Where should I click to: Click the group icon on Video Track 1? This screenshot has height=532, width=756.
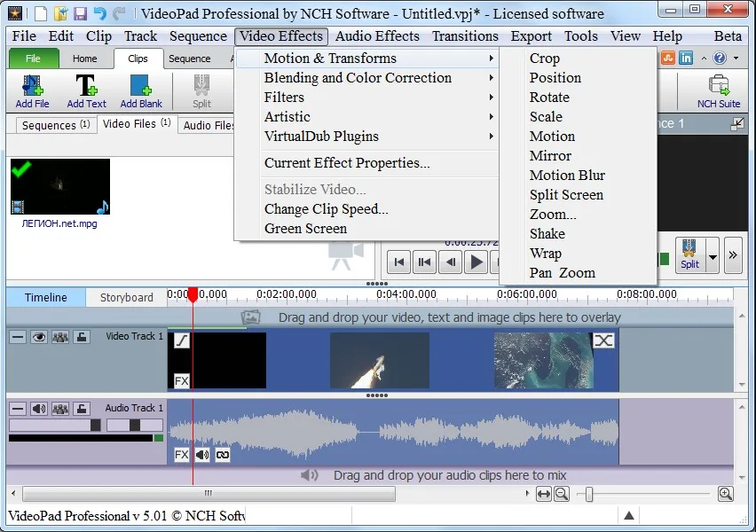coord(59,337)
